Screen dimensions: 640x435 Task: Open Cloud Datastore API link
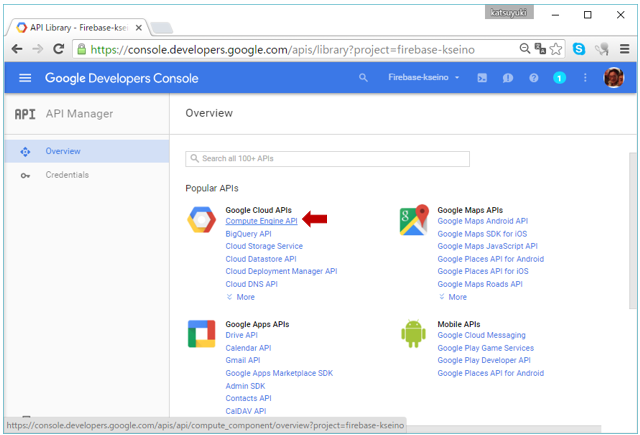point(261,259)
